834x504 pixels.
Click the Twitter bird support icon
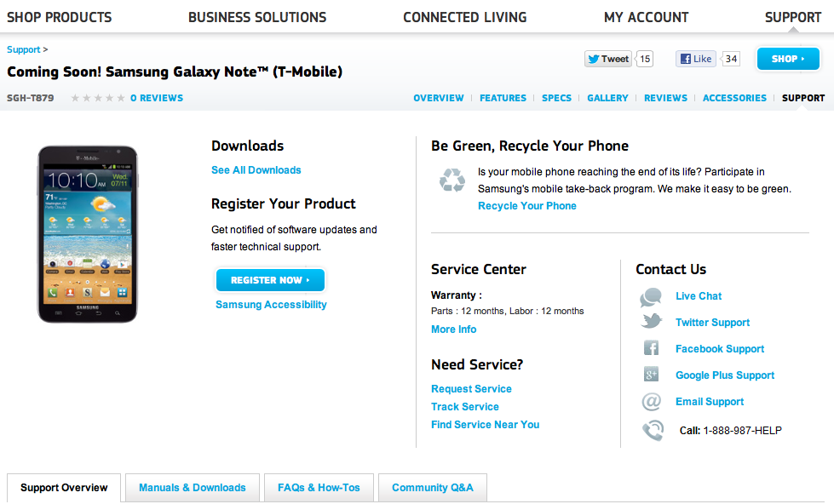click(652, 322)
